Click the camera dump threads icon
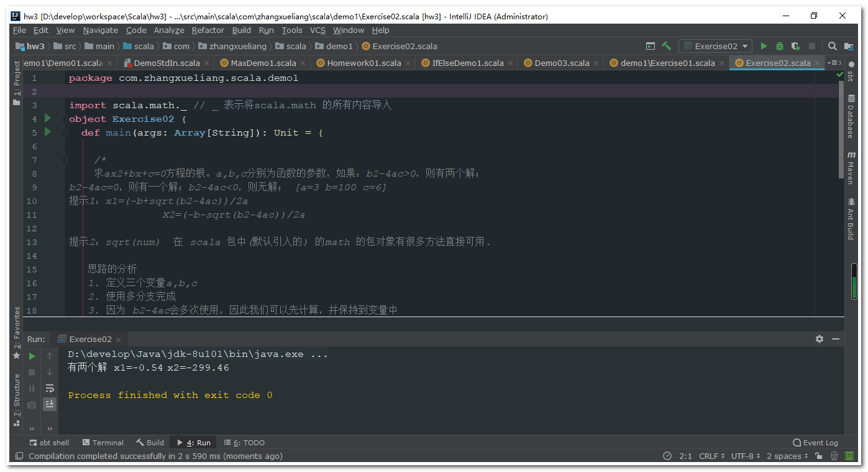868x472 pixels. pos(32,405)
